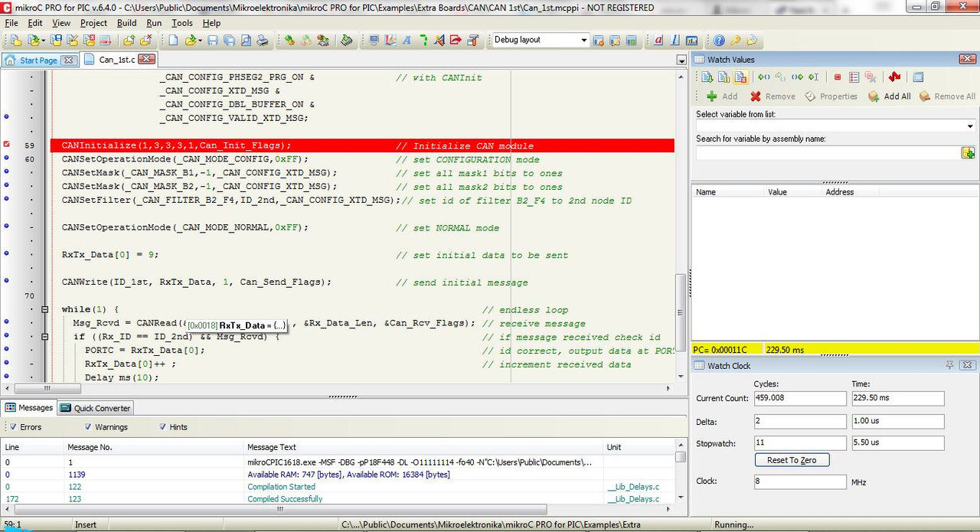The height and width of the screenshot is (532, 980).
Task: Click the New File blank page icon
Action: (174, 40)
